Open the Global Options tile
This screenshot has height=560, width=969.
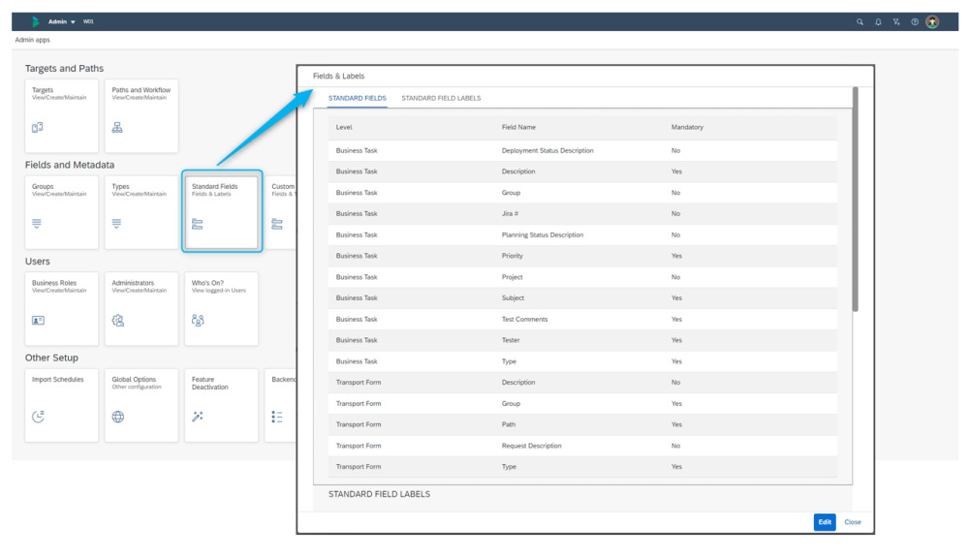pyautogui.click(x=141, y=406)
